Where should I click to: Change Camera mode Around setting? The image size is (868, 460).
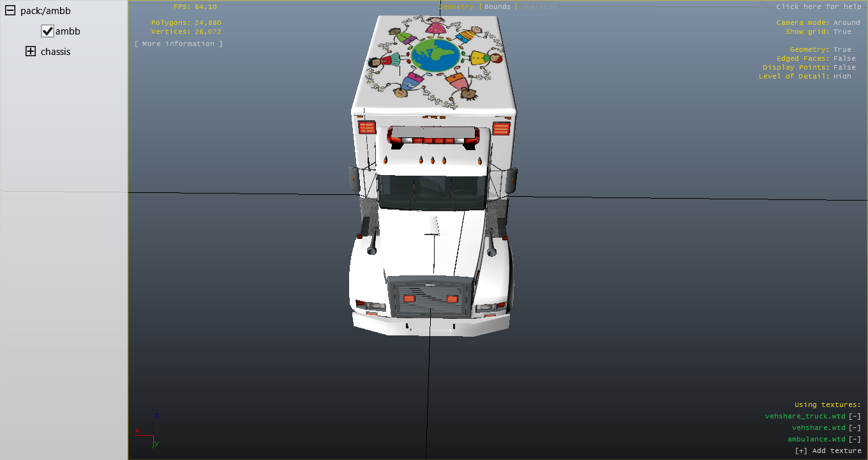[846, 22]
